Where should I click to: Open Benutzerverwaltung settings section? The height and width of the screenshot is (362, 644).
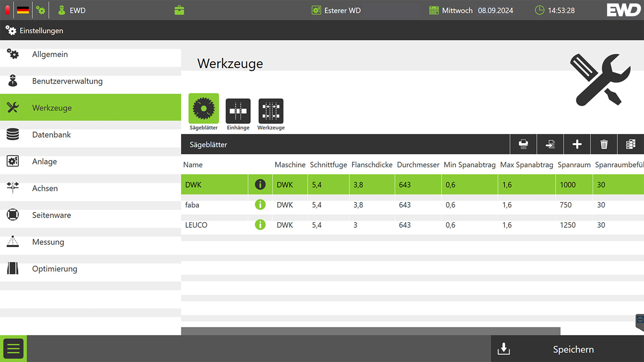click(67, 81)
